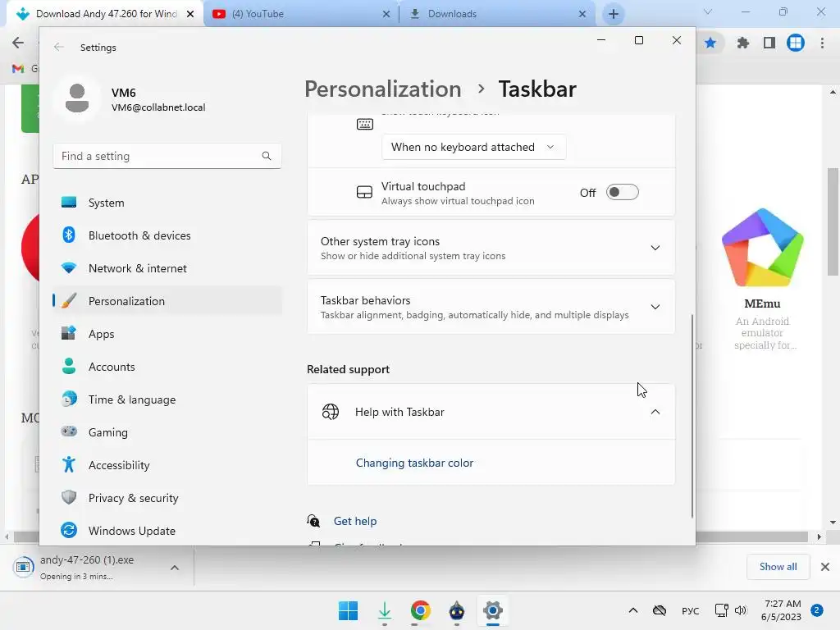Click the search magnifier icon in Settings

click(x=267, y=156)
